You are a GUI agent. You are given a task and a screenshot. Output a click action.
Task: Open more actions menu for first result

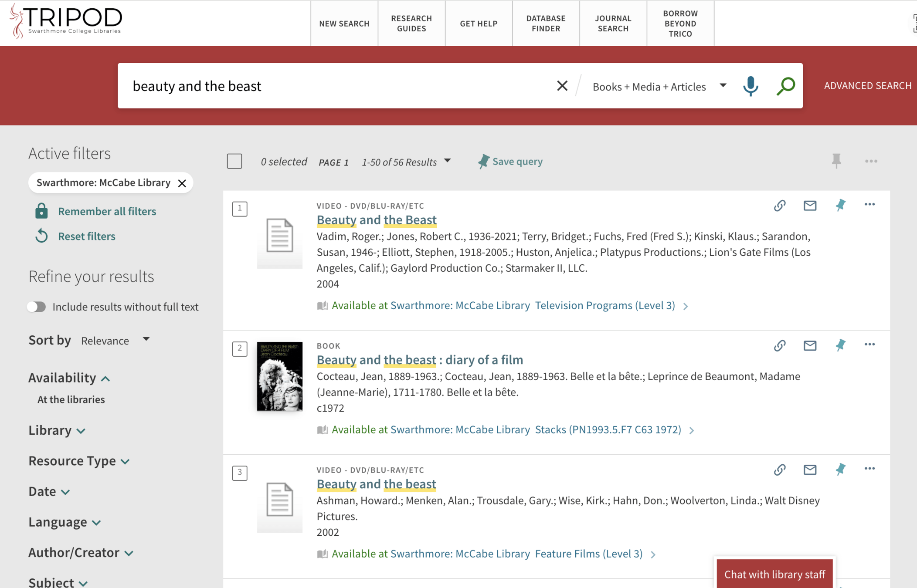point(869,205)
